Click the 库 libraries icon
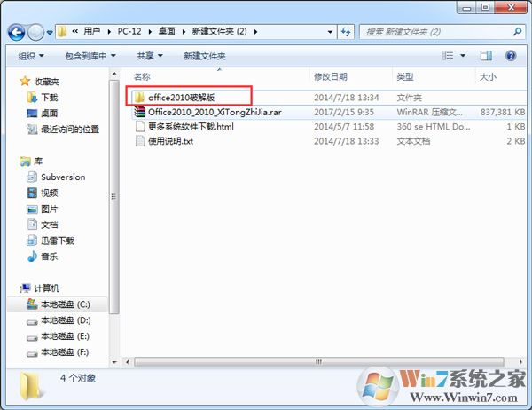Viewport: 532px width, 410px height. pyautogui.click(x=25, y=162)
